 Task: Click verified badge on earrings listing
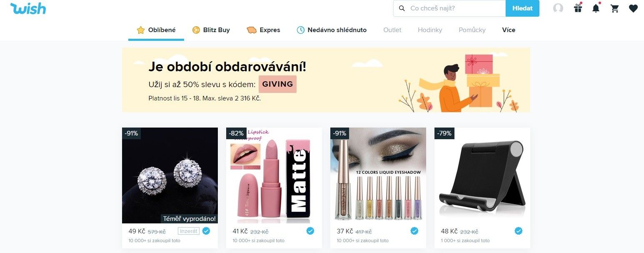(x=206, y=231)
